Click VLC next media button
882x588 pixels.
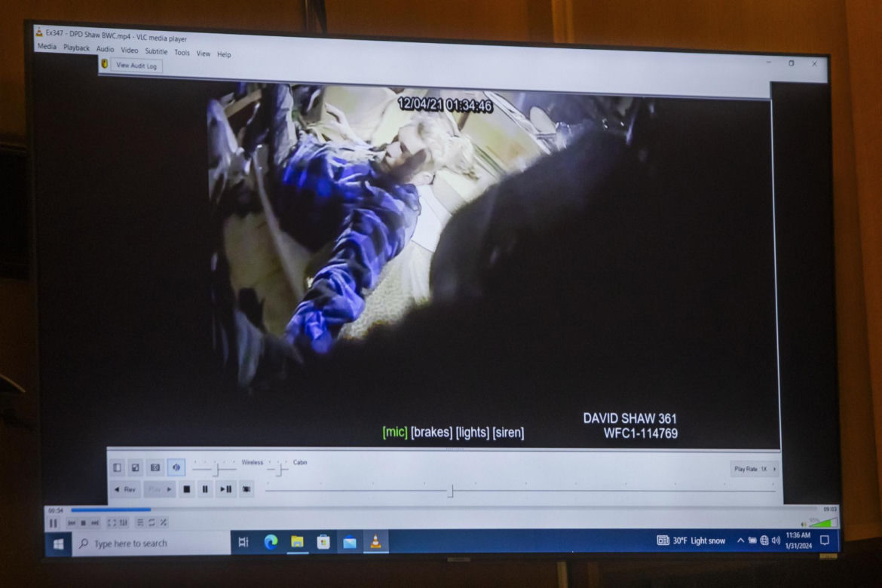coord(95,523)
